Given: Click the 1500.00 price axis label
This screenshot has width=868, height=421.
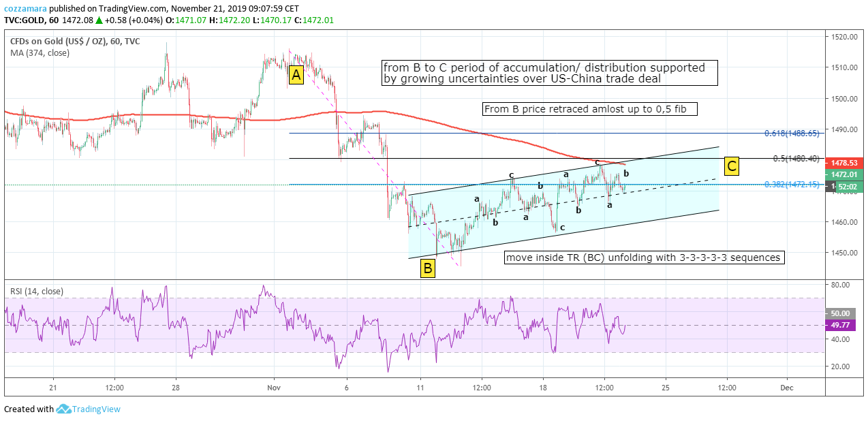Looking at the screenshot, I should pos(843,99).
